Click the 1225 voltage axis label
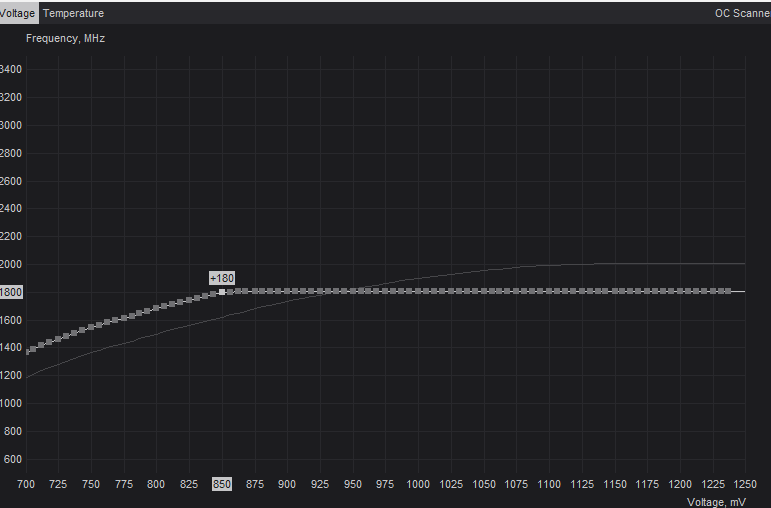Viewport: 771px width, 508px height. (x=713, y=484)
